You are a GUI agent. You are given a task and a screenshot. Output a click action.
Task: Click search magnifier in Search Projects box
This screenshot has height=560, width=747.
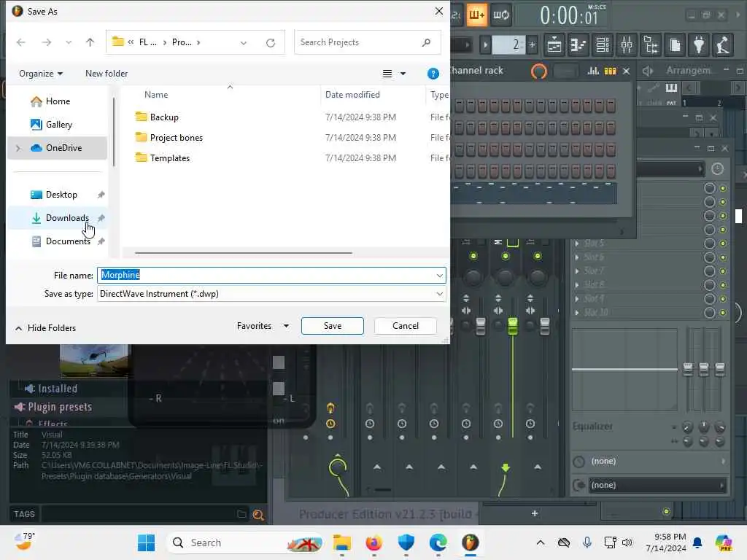click(x=426, y=42)
